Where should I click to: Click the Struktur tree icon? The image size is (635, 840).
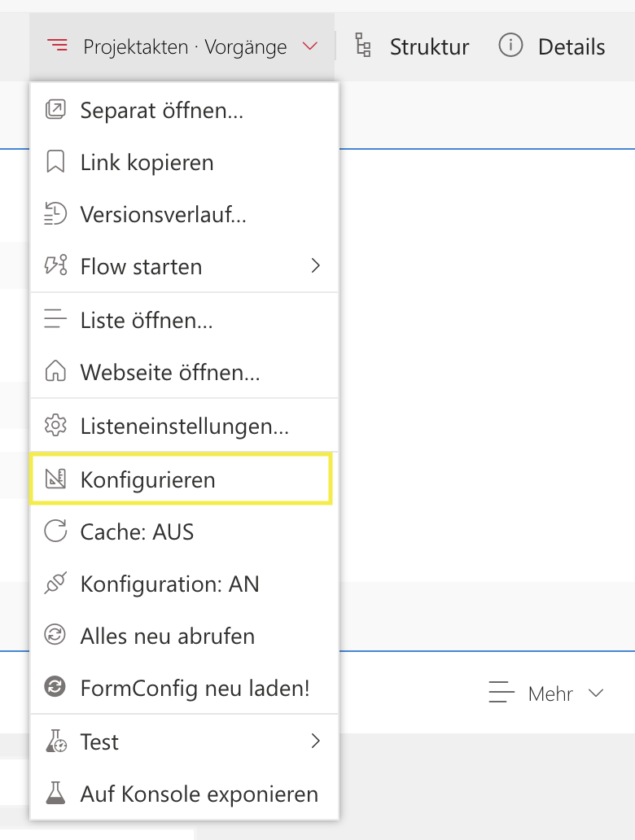[x=363, y=46]
